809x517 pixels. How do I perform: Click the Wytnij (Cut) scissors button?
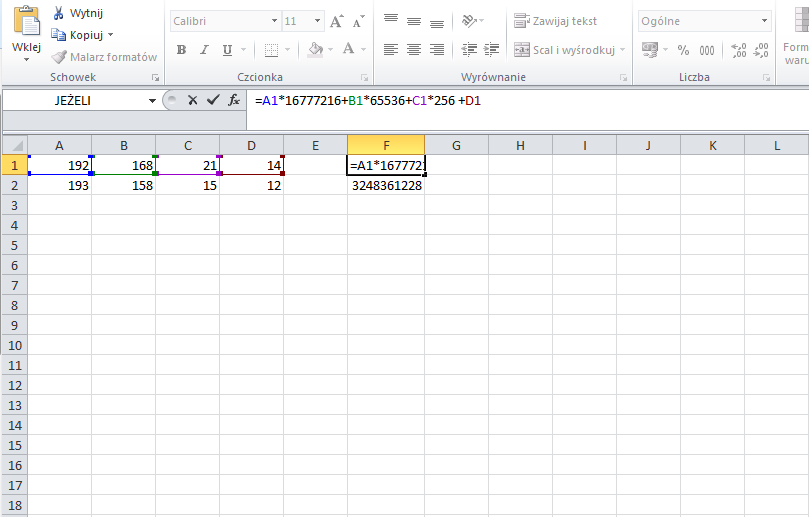[77, 13]
